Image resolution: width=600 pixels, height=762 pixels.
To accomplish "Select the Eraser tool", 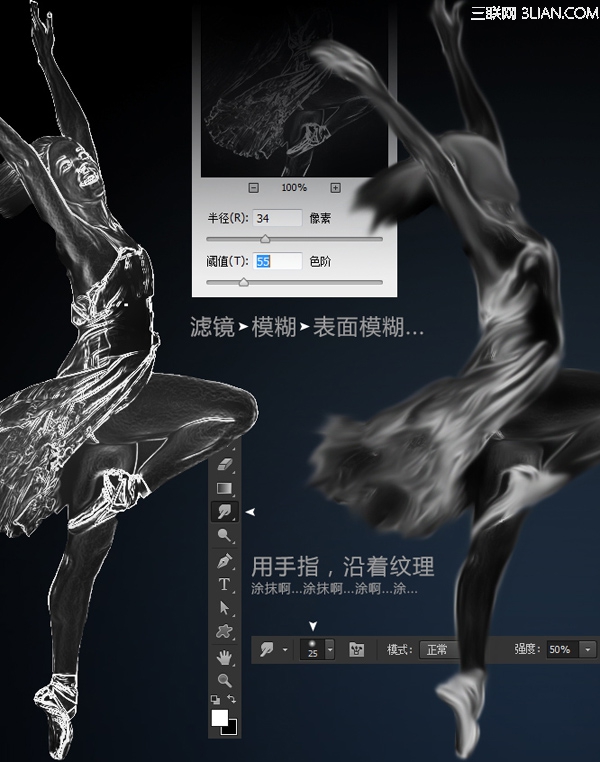I will pos(224,464).
